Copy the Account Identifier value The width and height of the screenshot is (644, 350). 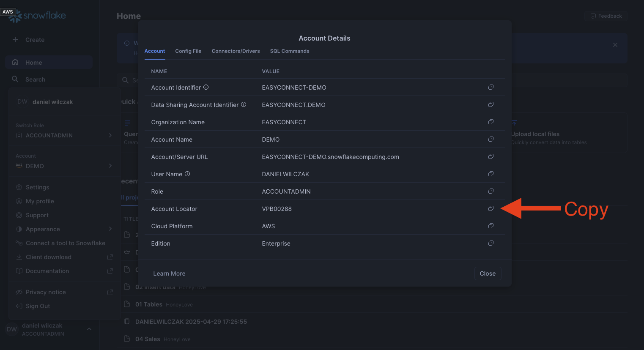click(491, 87)
